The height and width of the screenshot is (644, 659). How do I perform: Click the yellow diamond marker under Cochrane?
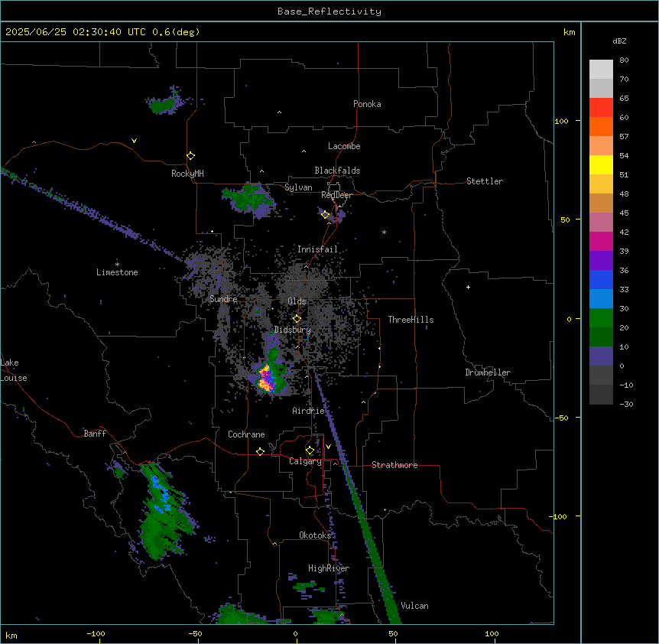[x=260, y=451]
